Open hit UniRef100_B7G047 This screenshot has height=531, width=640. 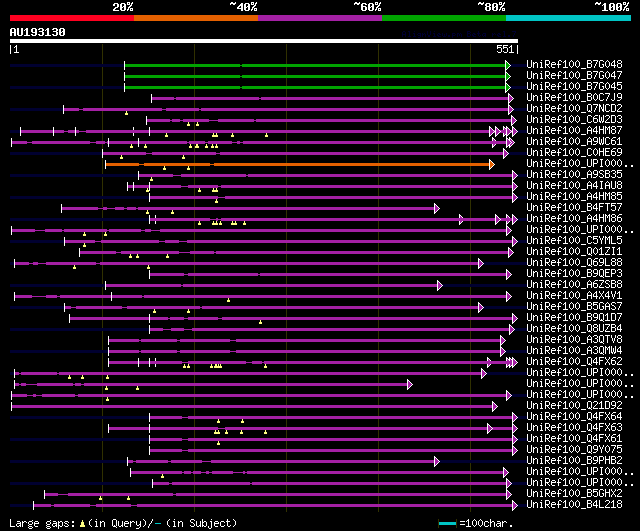point(574,76)
